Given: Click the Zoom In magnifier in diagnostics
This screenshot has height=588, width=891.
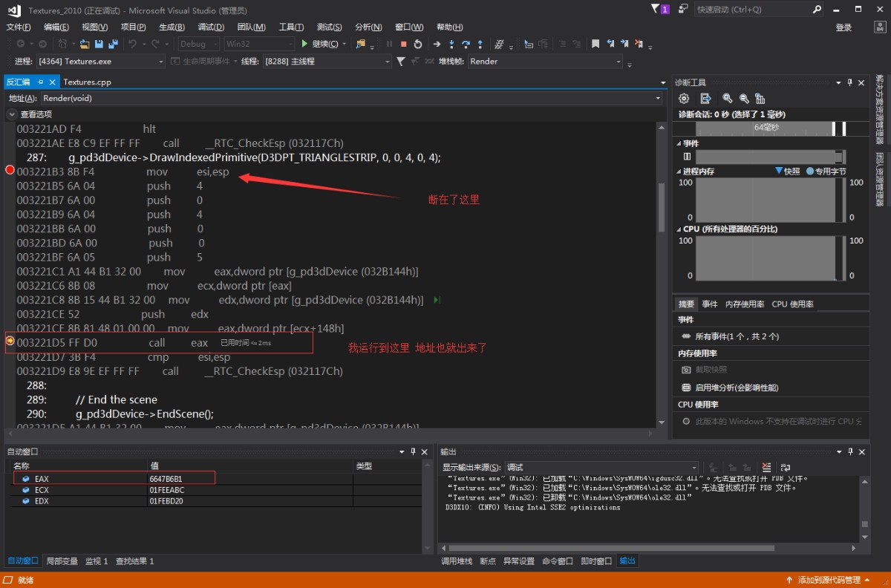Looking at the screenshot, I should [x=728, y=98].
